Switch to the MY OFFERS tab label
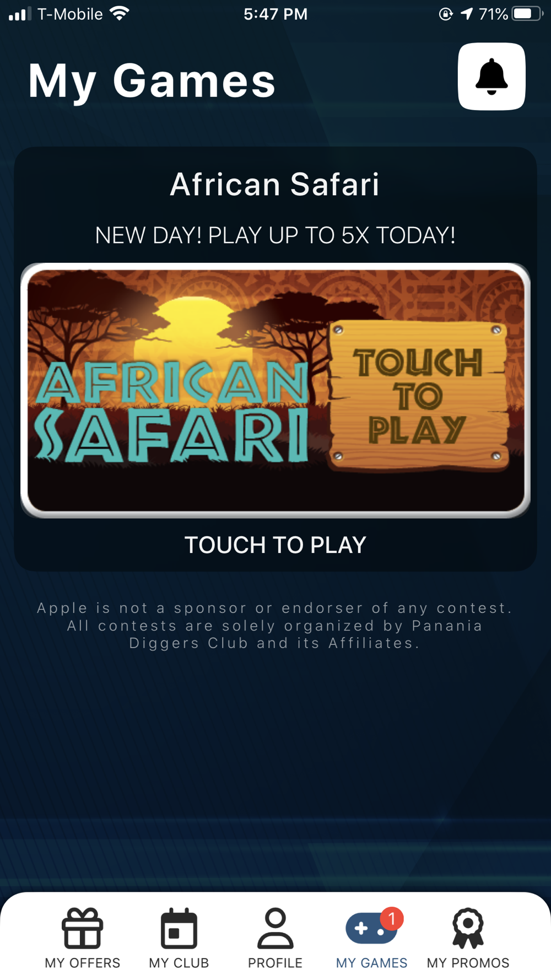This screenshot has width=551, height=980. 83,963
